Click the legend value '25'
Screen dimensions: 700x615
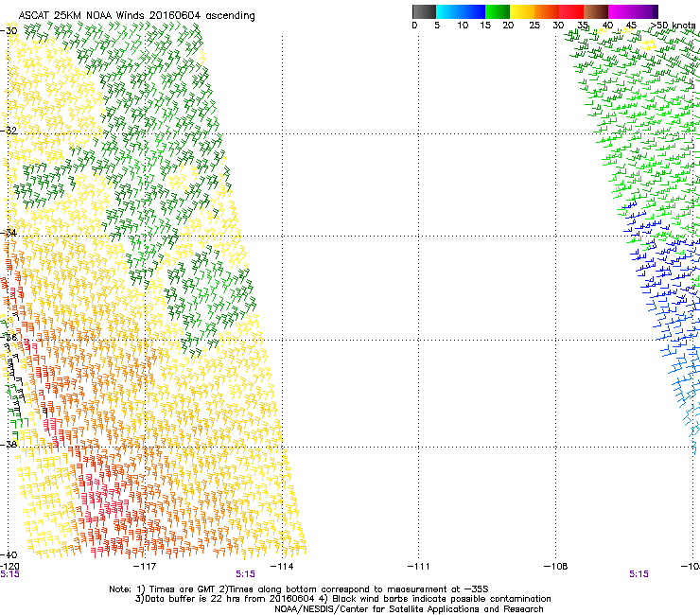point(534,26)
